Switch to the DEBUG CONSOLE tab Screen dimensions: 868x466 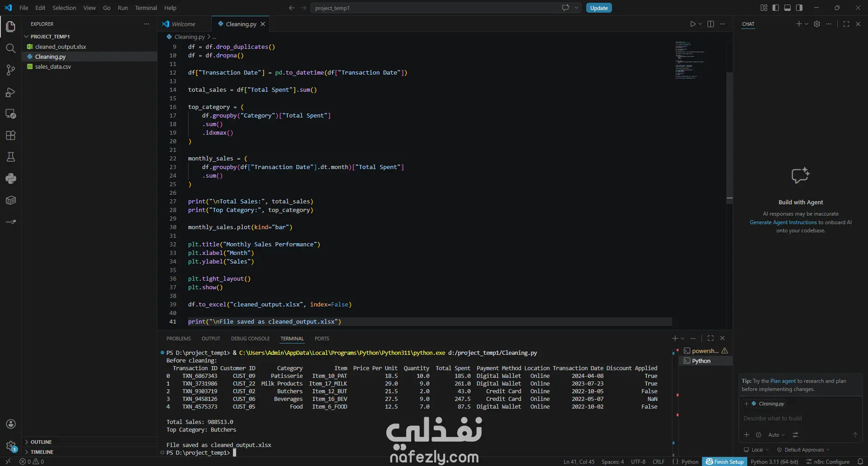tap(250, 339)
